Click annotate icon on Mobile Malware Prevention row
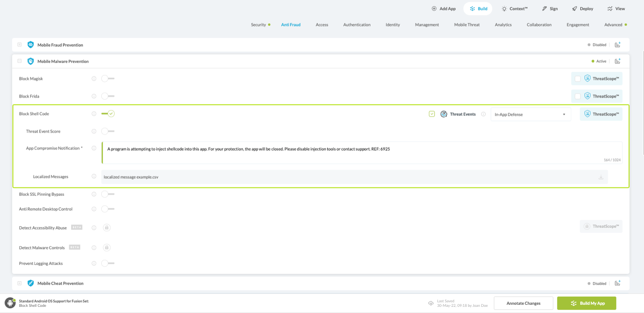Image resolution: width=644 pixels, height=313 pixels. tap(617, 61)
